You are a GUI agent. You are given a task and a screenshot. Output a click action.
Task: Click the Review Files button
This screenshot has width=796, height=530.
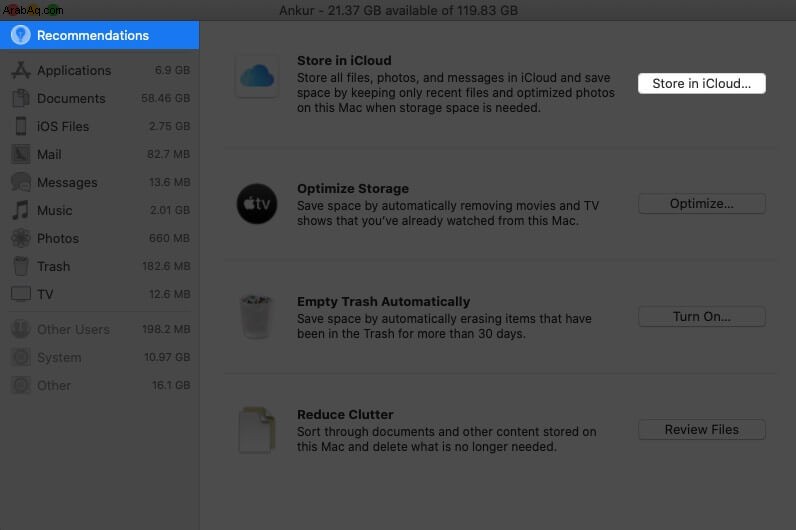[x=702, y=429]
